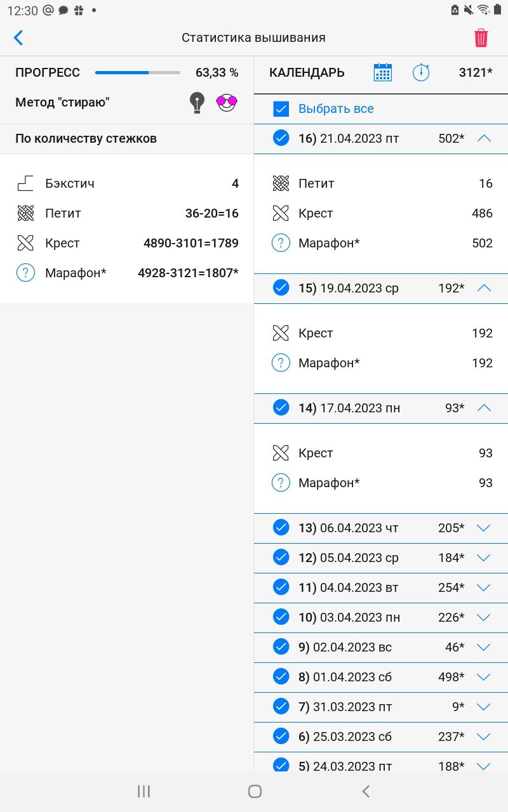508x812 pixels.
Task: Tap the Метод "стираю" label
Action: pyautogui.click(x=62, y=102)
